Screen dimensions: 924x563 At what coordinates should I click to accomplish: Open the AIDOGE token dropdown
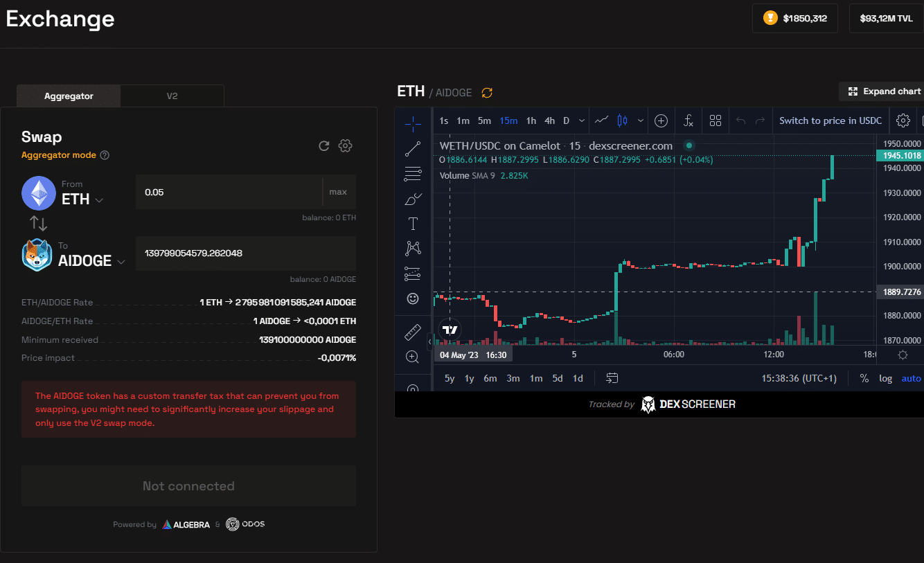coord(91,261)
